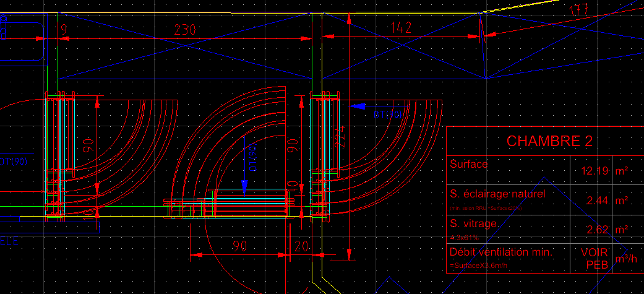644x294 pixels.
Task: Select the CHAMBRE 2 title text
Action: [550, 141]
